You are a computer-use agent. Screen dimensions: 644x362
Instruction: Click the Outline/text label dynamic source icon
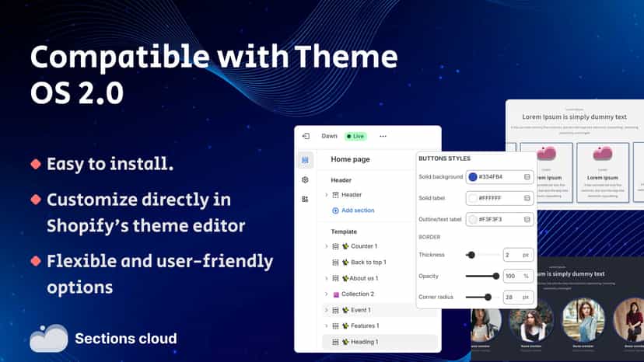tap(527, 220)
